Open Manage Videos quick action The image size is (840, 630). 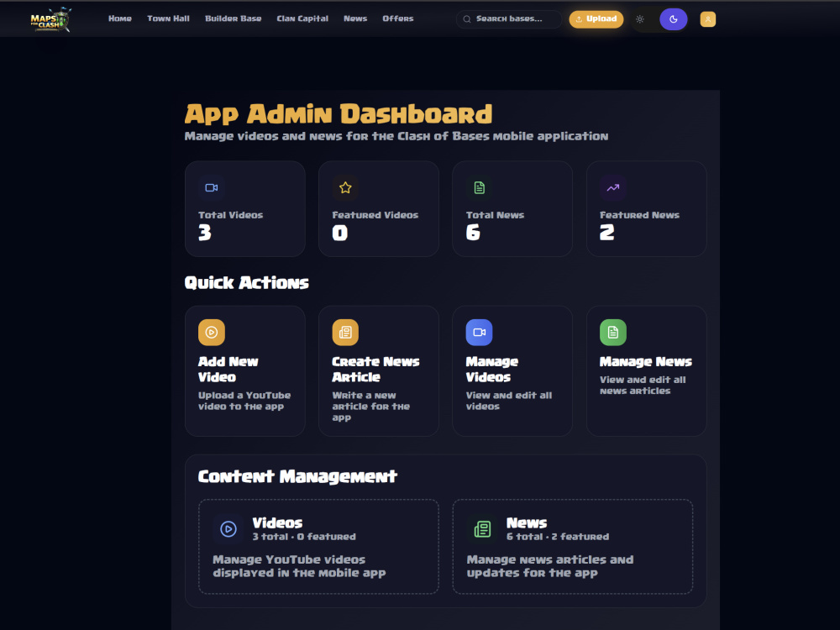512,370
